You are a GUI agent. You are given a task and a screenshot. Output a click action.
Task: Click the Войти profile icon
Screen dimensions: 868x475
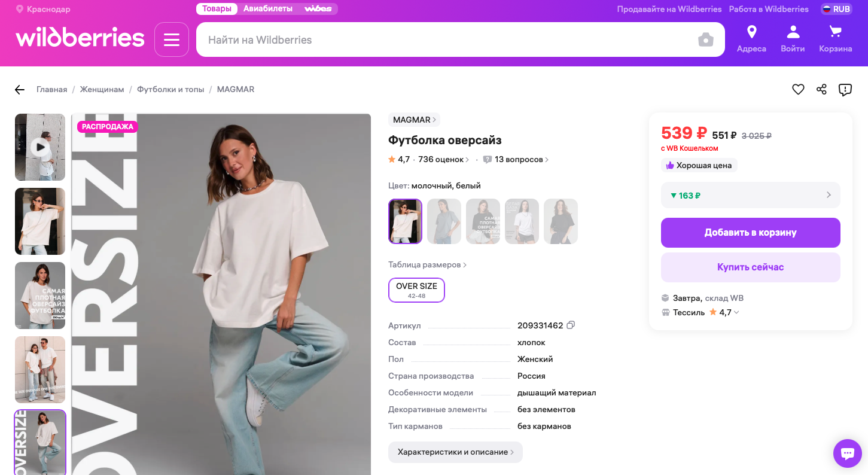coord(793,39)
